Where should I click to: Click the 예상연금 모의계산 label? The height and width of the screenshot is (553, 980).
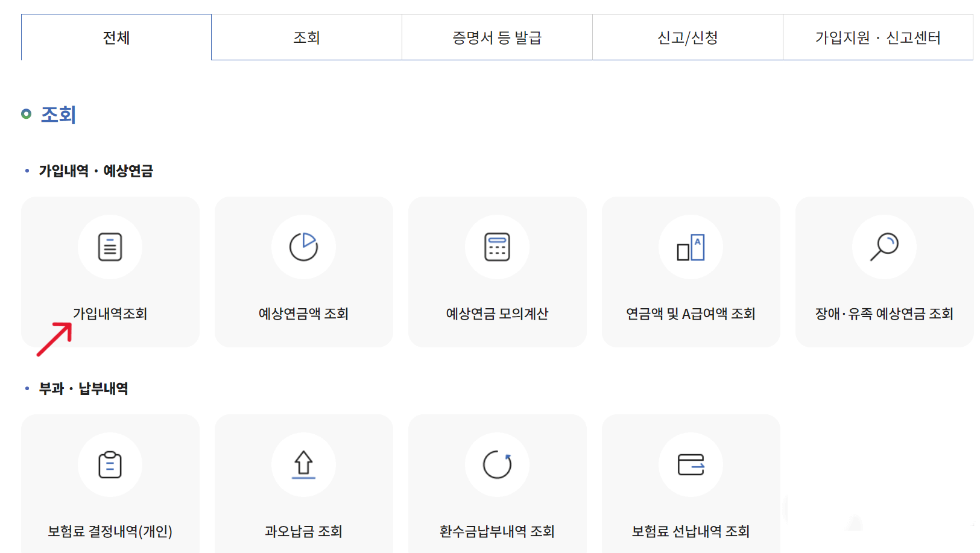point(498,314)
